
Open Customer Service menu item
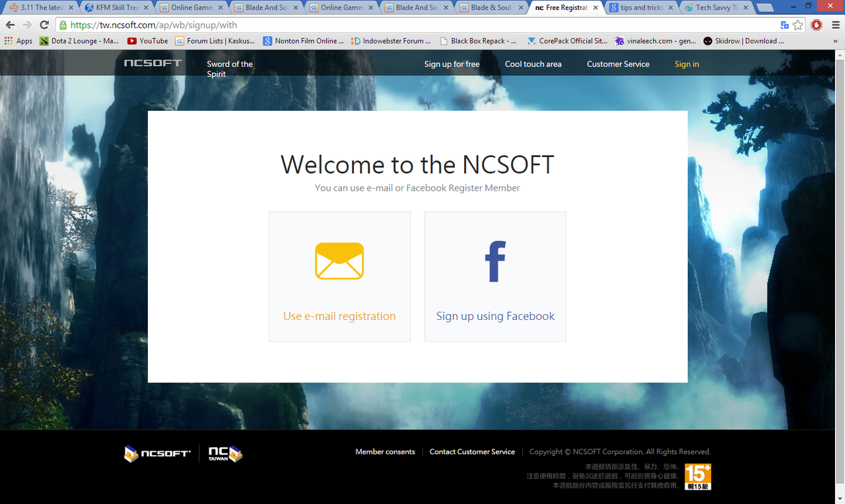click(618, 64)
